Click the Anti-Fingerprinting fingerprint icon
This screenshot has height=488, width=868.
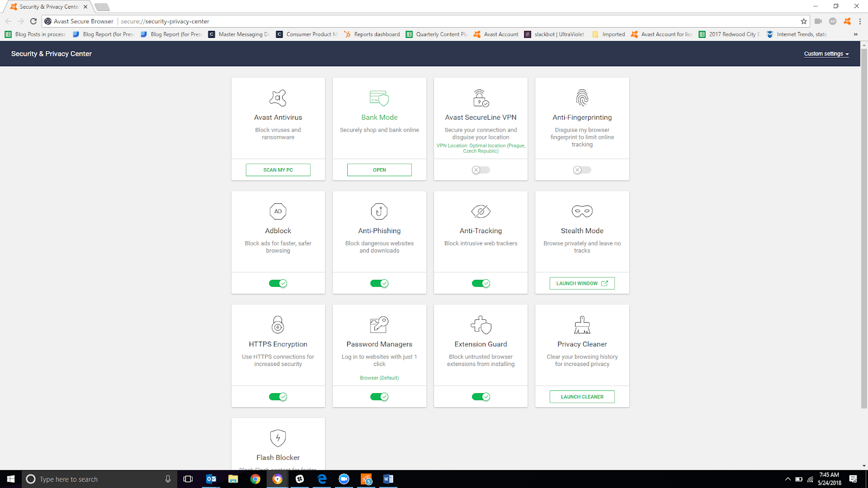tap(582, 98)
